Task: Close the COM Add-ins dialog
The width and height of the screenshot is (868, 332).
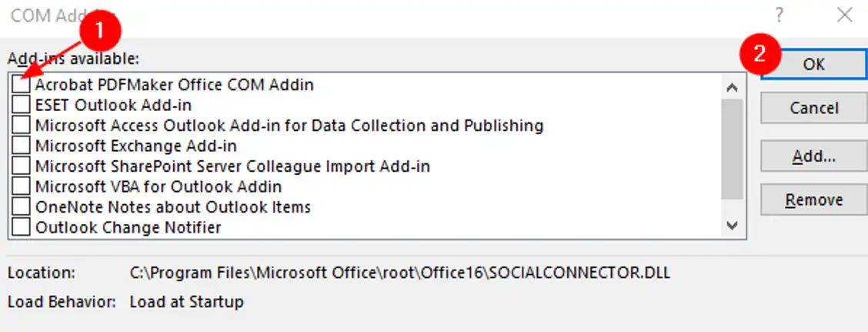Action: point(845,15)
